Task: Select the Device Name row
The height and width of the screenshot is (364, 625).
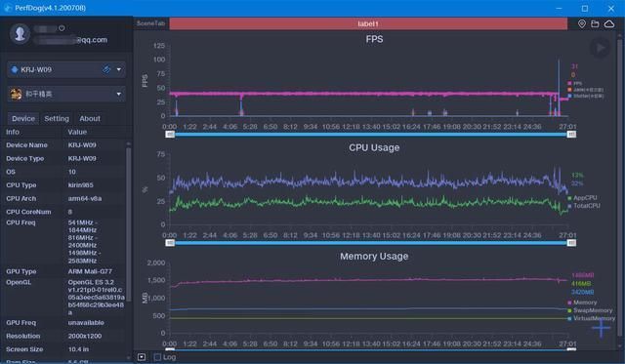Action: [x=63, y=145]
